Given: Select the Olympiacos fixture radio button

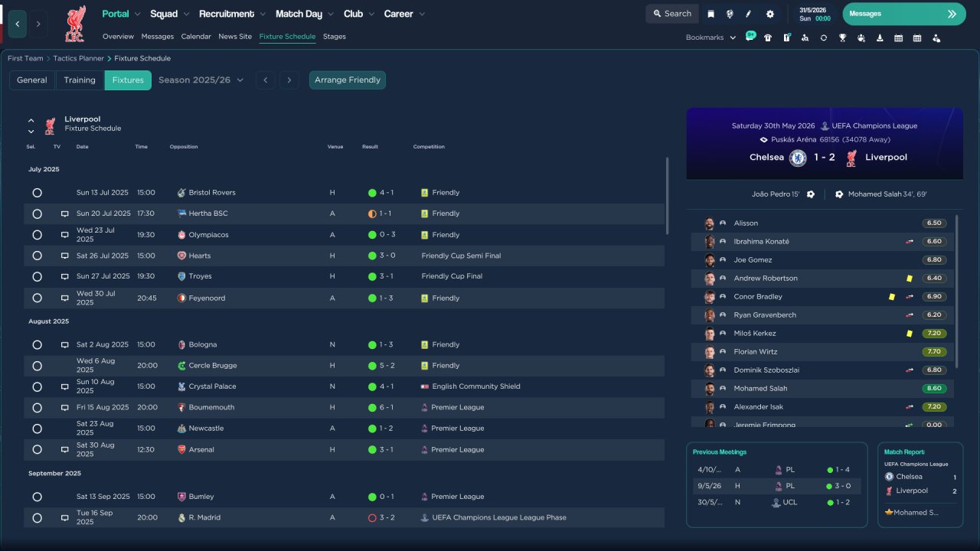Looking at the screenshot, I should (x=37, y=235).
